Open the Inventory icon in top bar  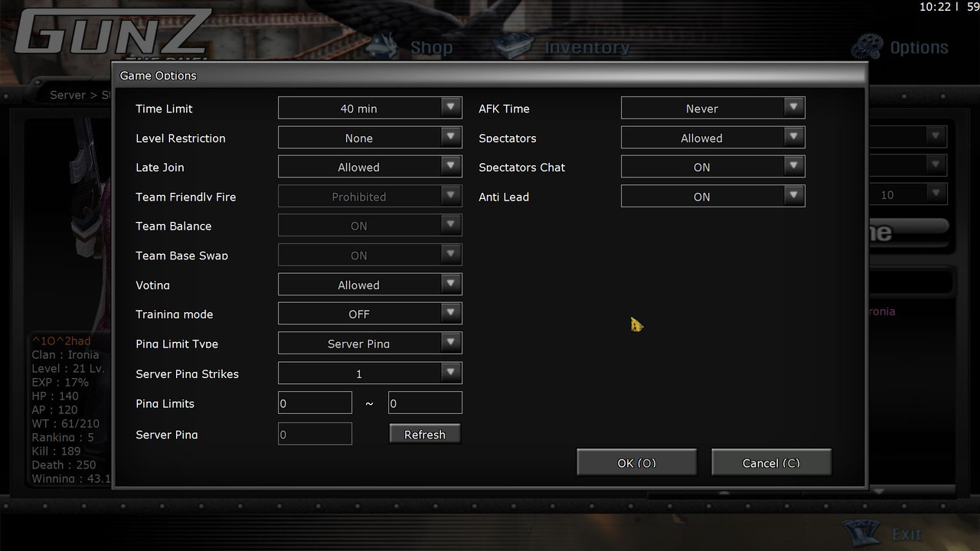[512, 46]
